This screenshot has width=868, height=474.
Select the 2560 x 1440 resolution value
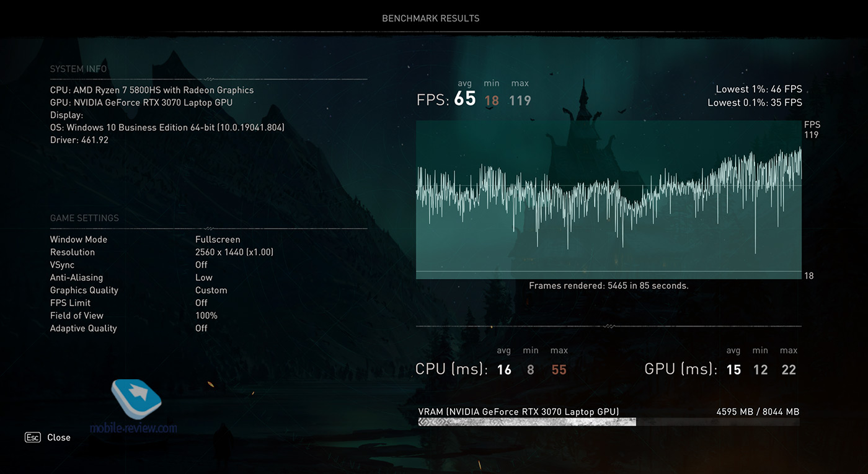click(234, 252)
